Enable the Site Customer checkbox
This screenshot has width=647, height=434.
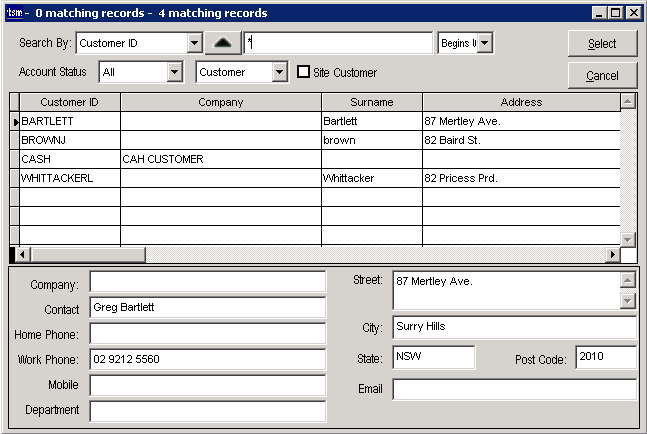coord(305,72)
